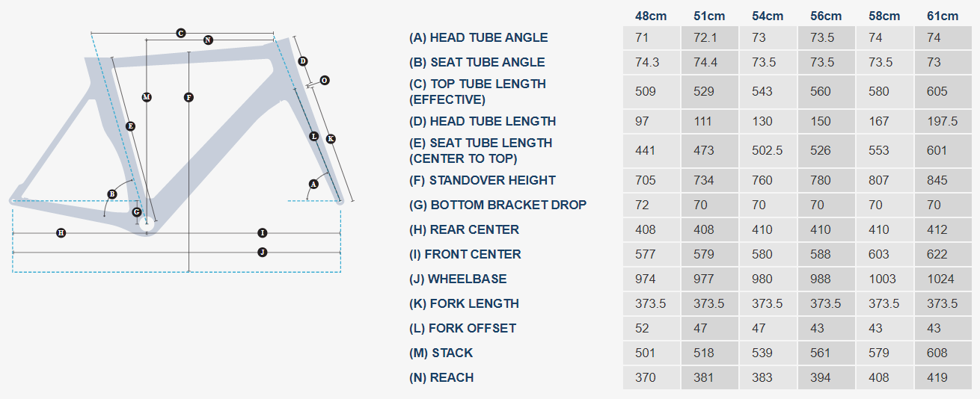Select the 48cm size column header

click(x=651, y=16)
